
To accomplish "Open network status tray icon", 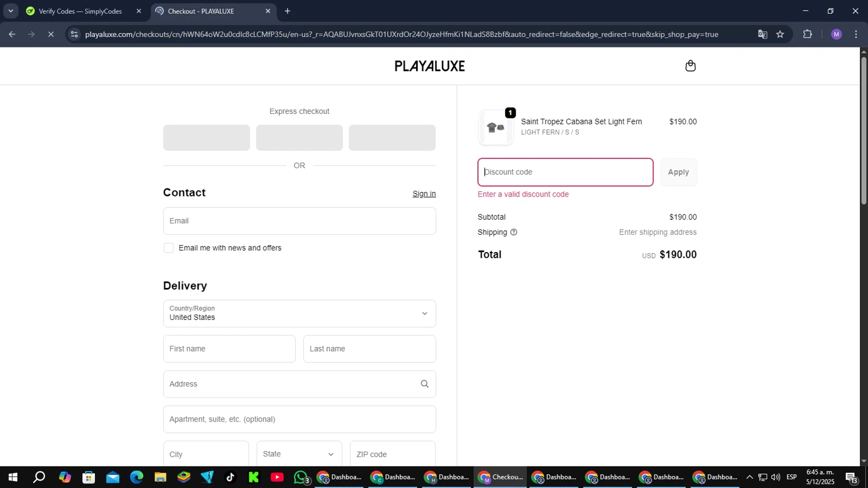I will 763,478.
